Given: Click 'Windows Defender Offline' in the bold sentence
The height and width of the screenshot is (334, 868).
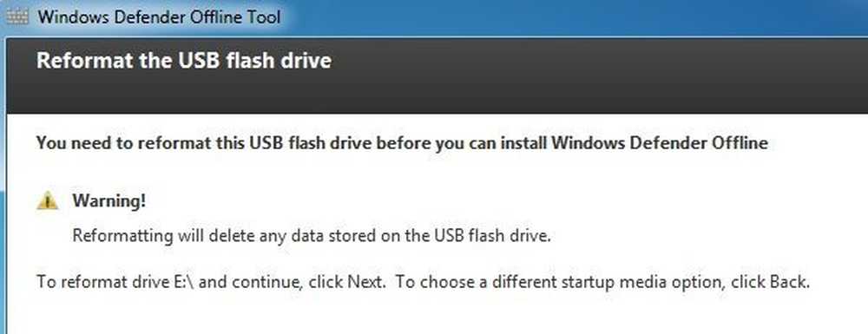Looking at the screenshot, I should point(660,143).
